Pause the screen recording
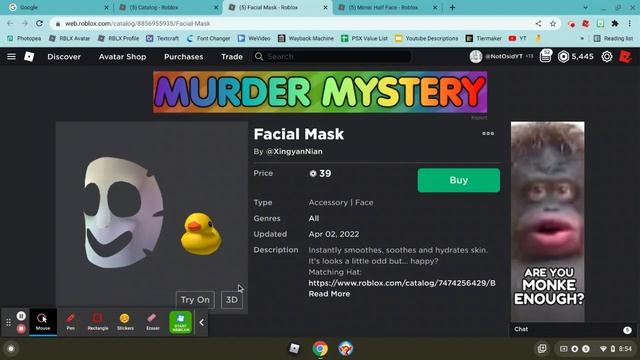This screenshot has height=360, width=640. [x=21, y=316]
